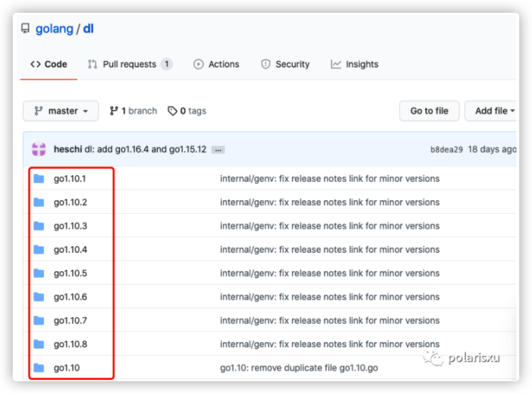Image resolution: width=532 pixels, height=394 pixels.
Task: View the 0 tags link
Action: [187, 111]
